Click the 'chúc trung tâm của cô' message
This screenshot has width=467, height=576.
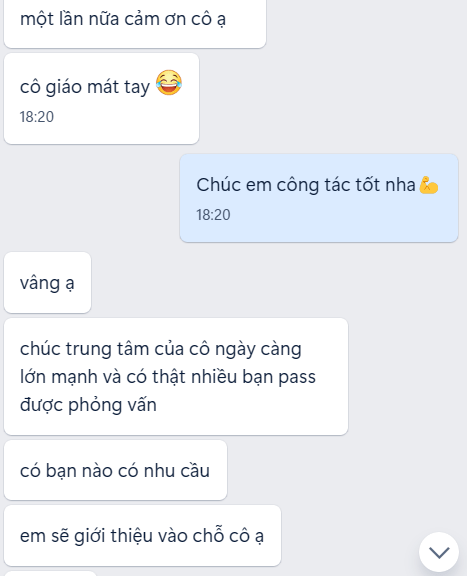pyautogui.click(x=176, y=377)
